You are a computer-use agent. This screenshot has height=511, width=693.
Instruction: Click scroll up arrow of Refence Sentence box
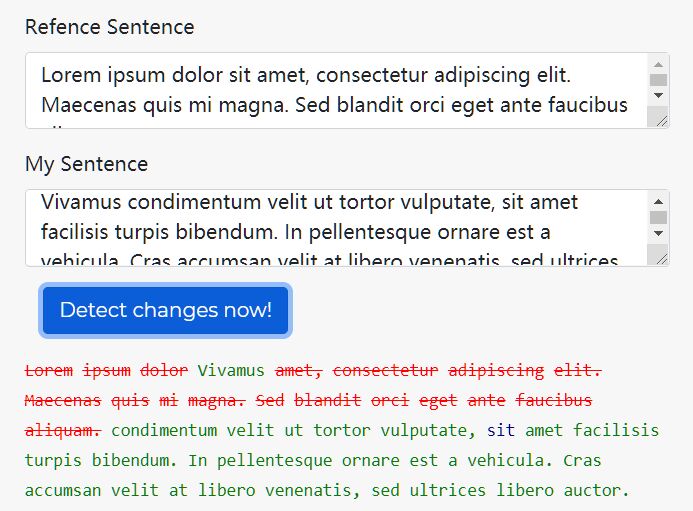[x=658, y=65]
